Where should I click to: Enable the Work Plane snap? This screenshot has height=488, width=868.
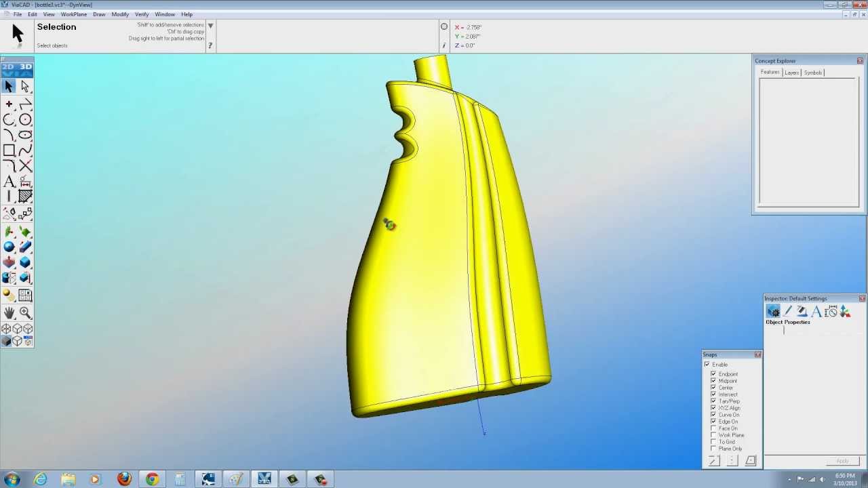[x=713, y=435]
